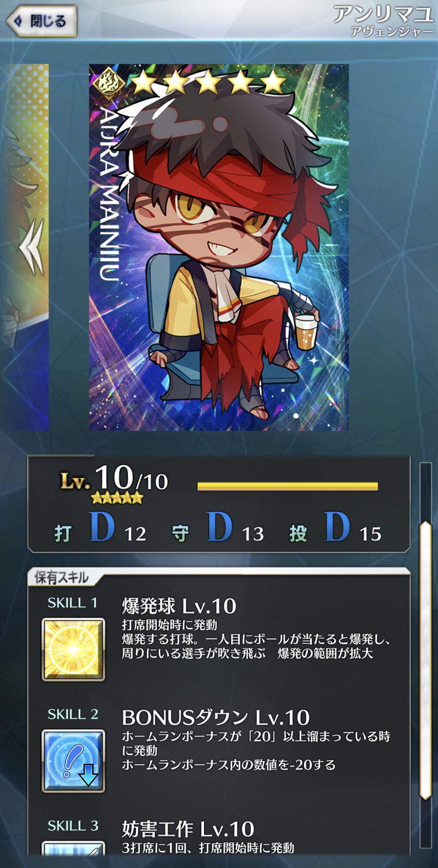Click the Avenger class emblem on card
Screen dimensions: 438x868
[109, 82]
